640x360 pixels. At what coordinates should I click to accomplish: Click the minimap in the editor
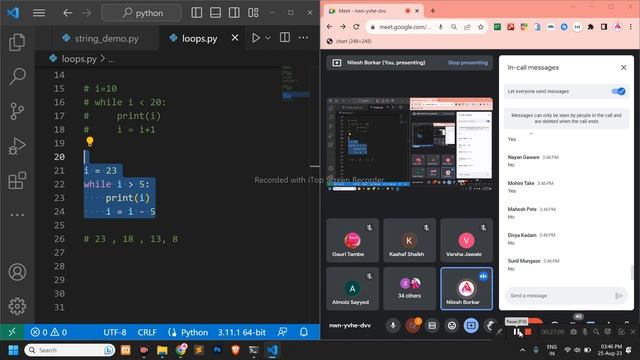(x=296, y=84)
